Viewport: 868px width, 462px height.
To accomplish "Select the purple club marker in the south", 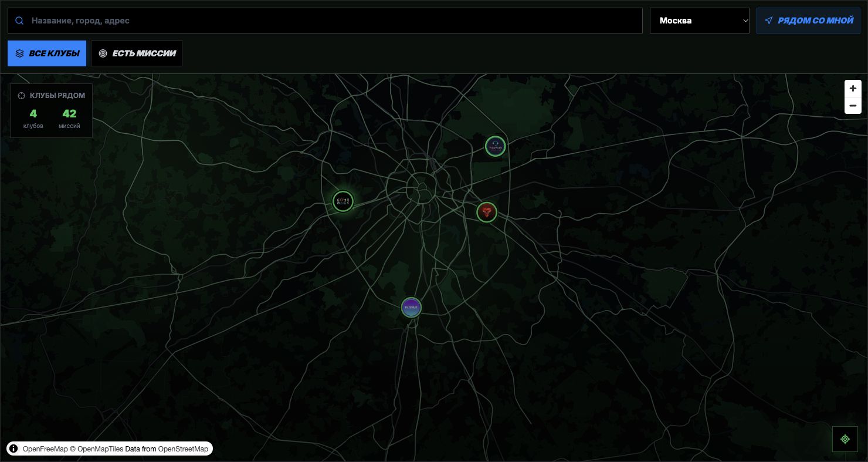I will click(x=412, y=307).
